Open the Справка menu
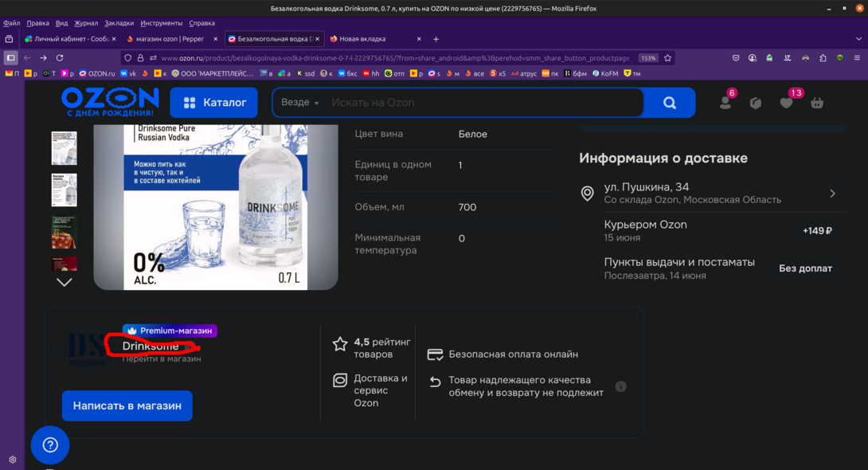 click(201, 23)
